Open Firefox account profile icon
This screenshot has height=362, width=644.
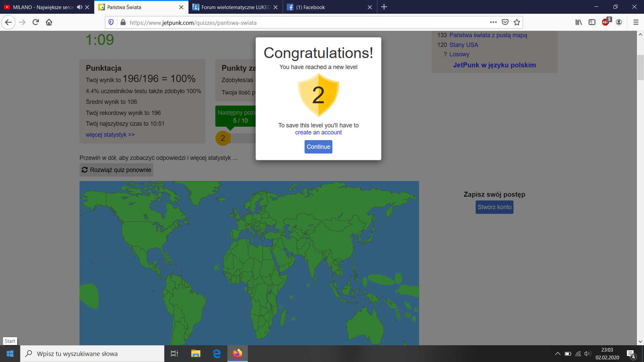619,22
